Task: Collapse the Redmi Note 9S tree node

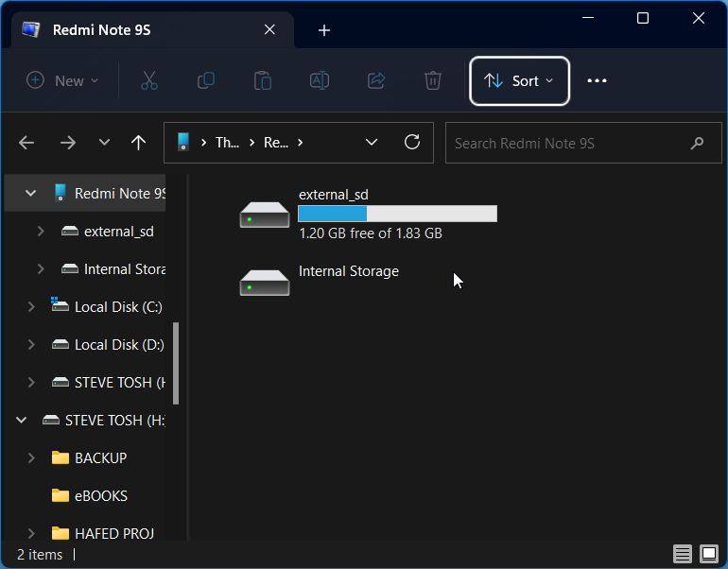Action: [x=30, y=193]
